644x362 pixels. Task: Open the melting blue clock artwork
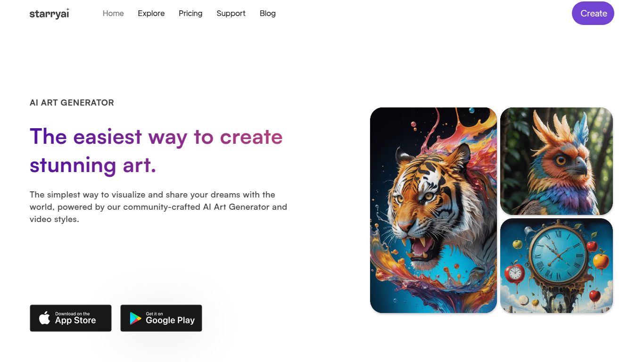(x=556, y=266)
